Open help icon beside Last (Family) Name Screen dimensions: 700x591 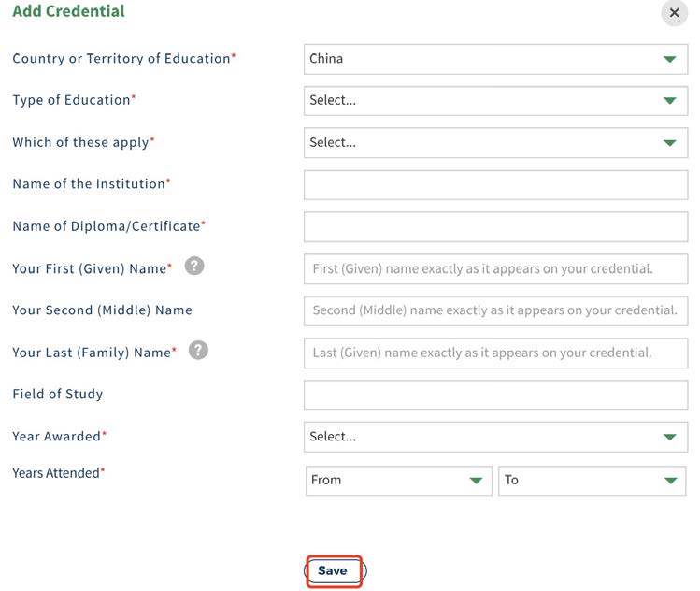[x=198, y=350]
